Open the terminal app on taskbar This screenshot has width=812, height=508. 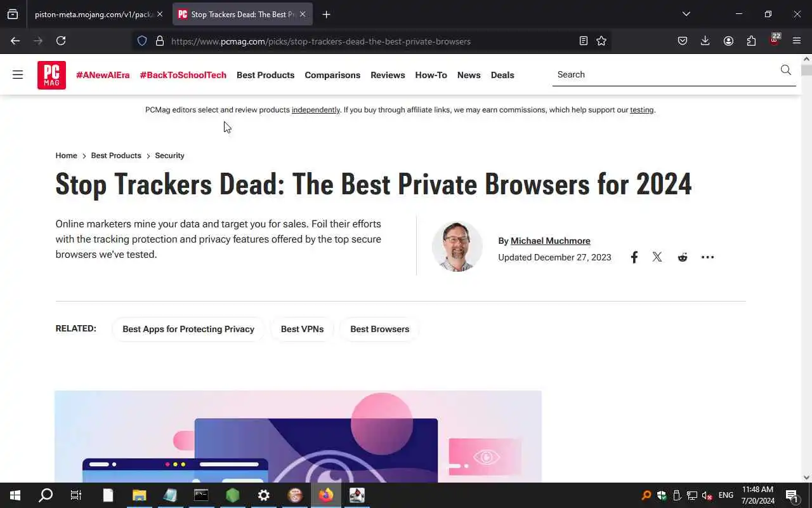(201, 495)
